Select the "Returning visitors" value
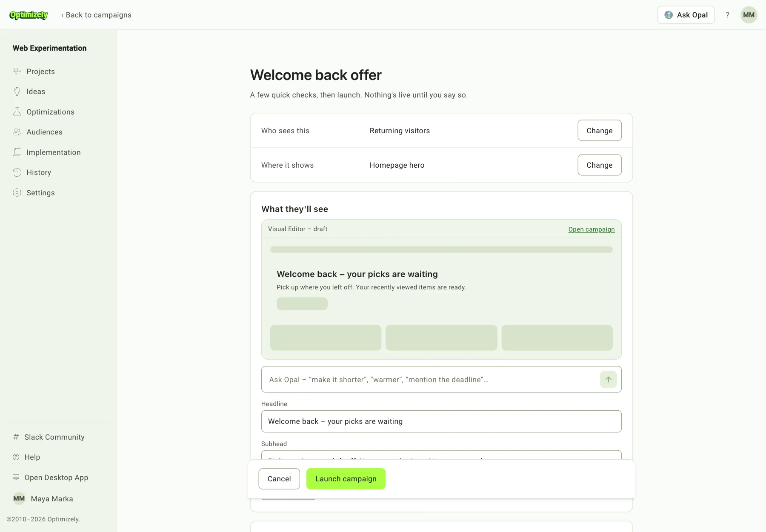The width and height of the screenshot is (766, 532). pos(400,131)
